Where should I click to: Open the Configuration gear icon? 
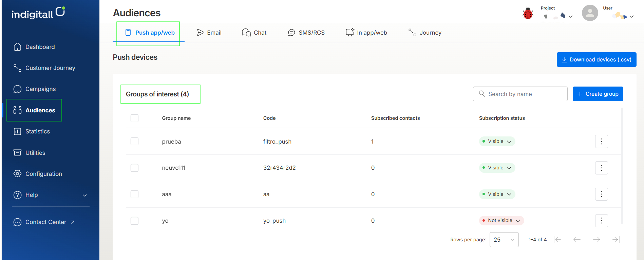coord(17,174)
